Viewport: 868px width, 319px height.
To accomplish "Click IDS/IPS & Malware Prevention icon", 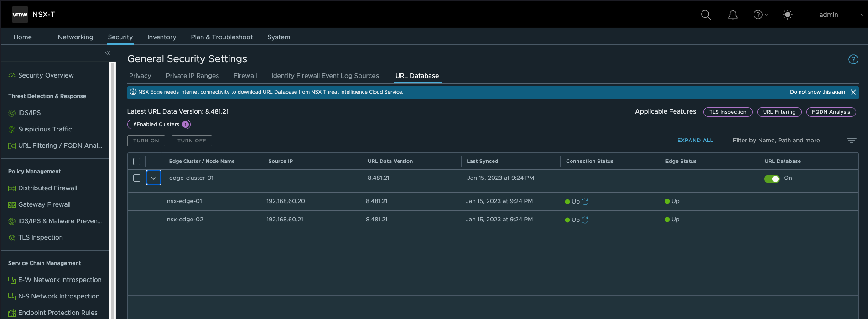I will [x=12, y=221].
